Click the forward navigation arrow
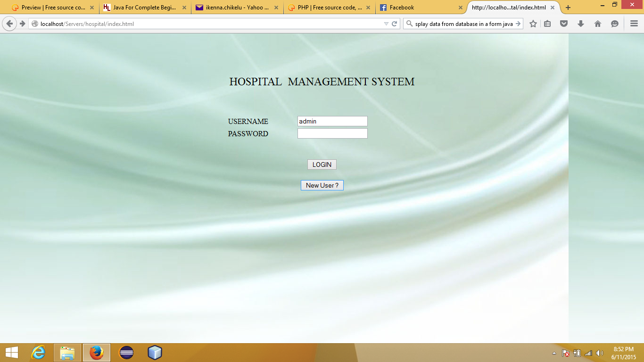The width and height of the screenshot is (644, 362). 22,23
